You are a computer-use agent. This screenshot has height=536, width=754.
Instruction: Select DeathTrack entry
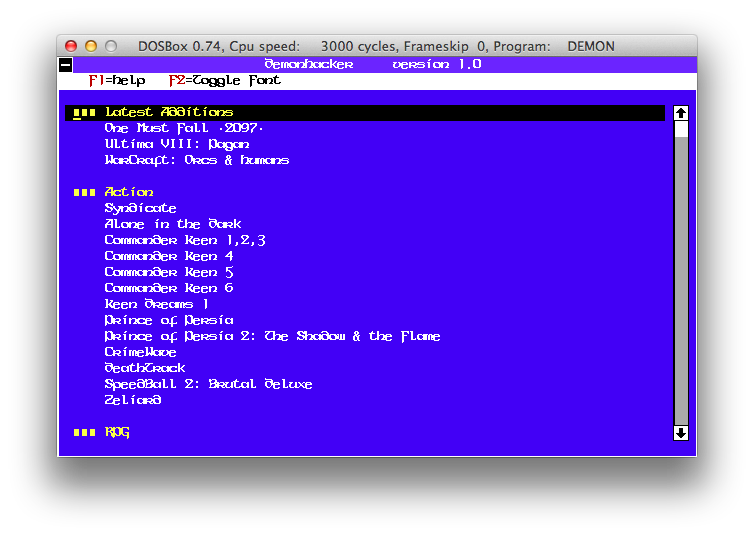pos(145,368)
